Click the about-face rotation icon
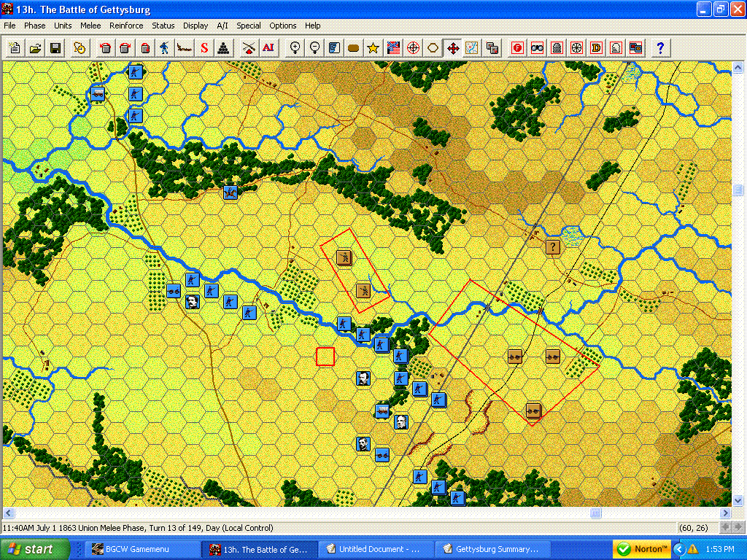747x560 pixels. [145, 47]
